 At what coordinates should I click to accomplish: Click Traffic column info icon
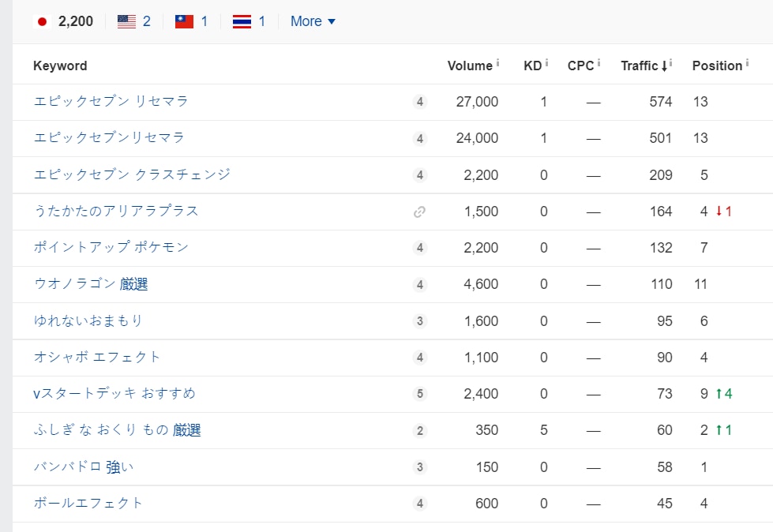tap(670, 62)
